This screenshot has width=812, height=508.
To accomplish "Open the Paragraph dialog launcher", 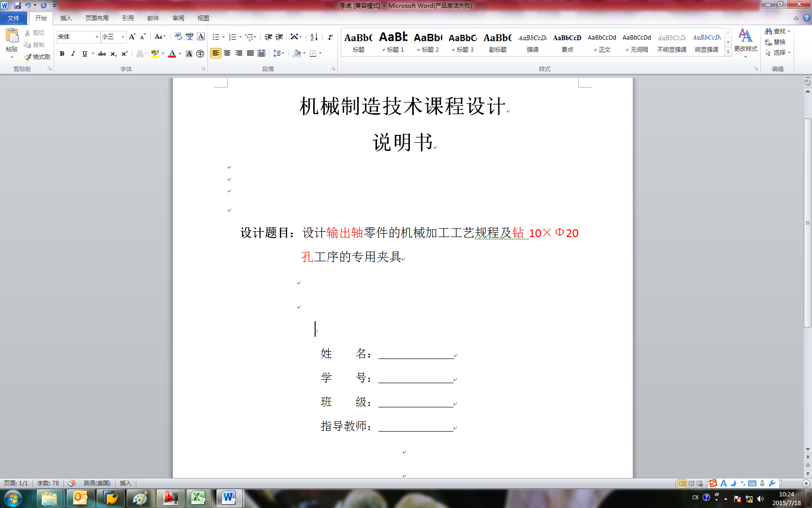I will click(333, 69).
